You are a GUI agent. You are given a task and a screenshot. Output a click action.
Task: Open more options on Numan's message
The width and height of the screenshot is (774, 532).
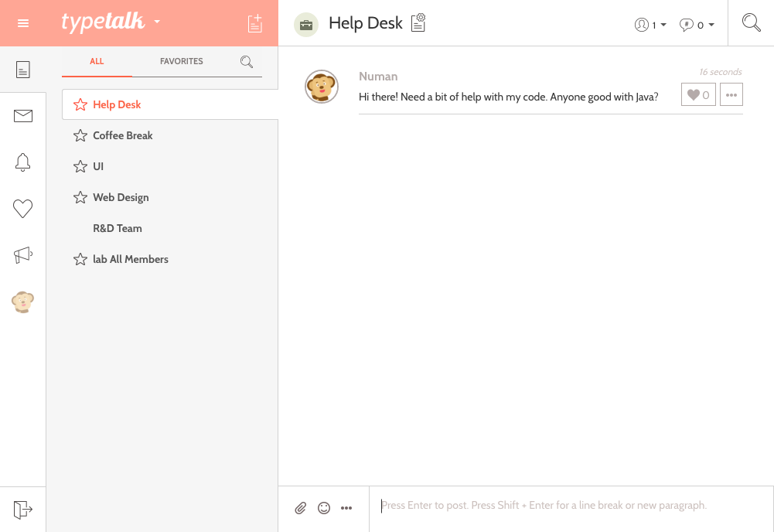[731, 94]
